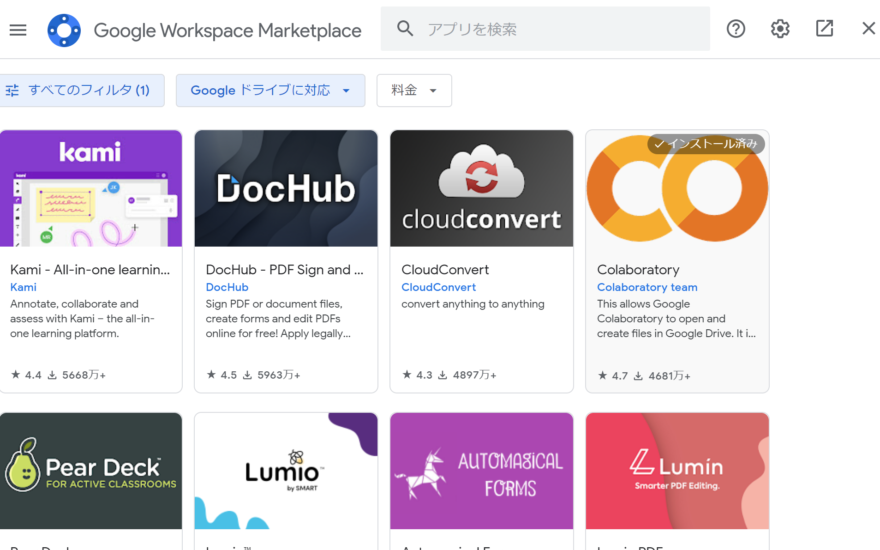Open Kami - All-in-one learning title
Viewport: 880px width, 550px height.
coord(90,270)
